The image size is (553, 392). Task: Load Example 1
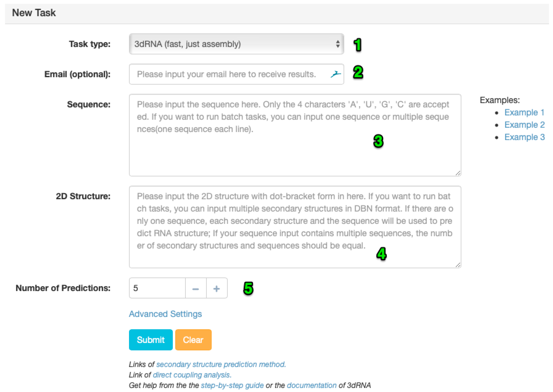pos(524,113)
